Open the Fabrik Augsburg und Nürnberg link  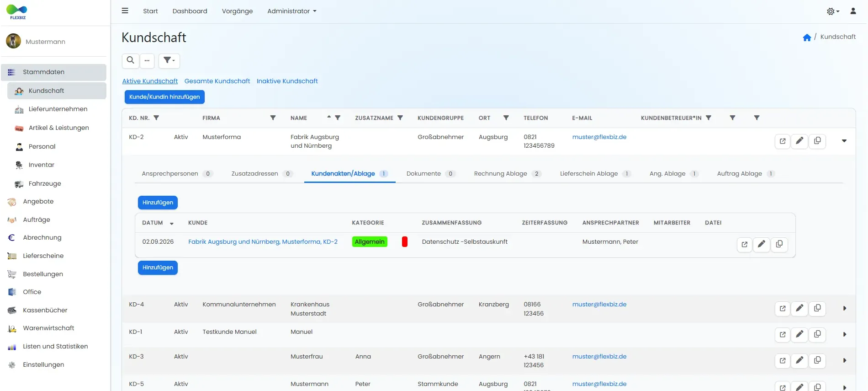click(x=263, y=242)
